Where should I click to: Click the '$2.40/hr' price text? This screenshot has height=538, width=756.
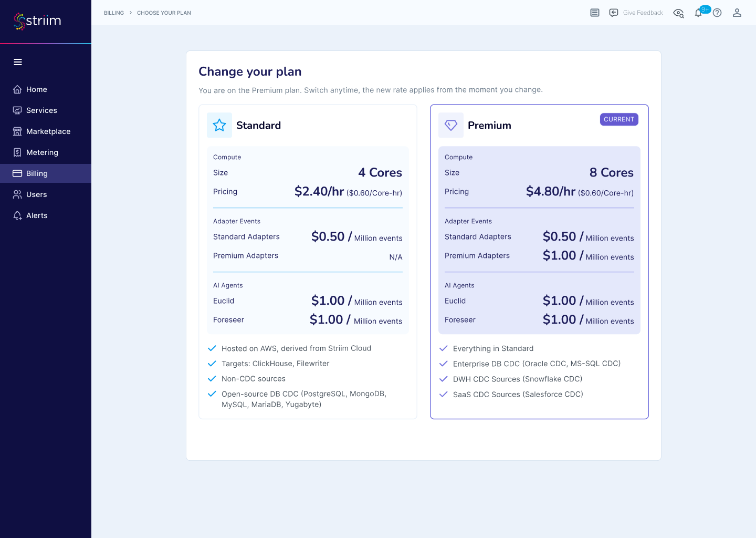319,191
